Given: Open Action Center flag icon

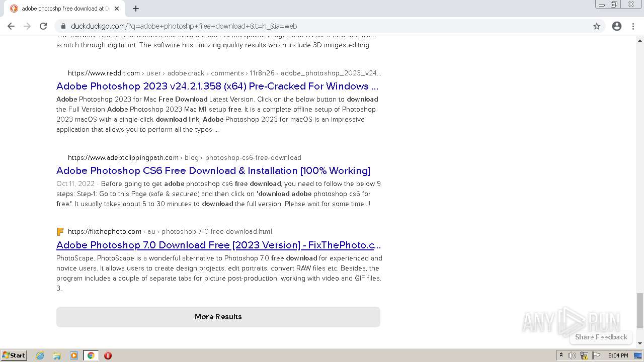Looking at the screenshot, I should pyautogui.click(x=596, y=355).
